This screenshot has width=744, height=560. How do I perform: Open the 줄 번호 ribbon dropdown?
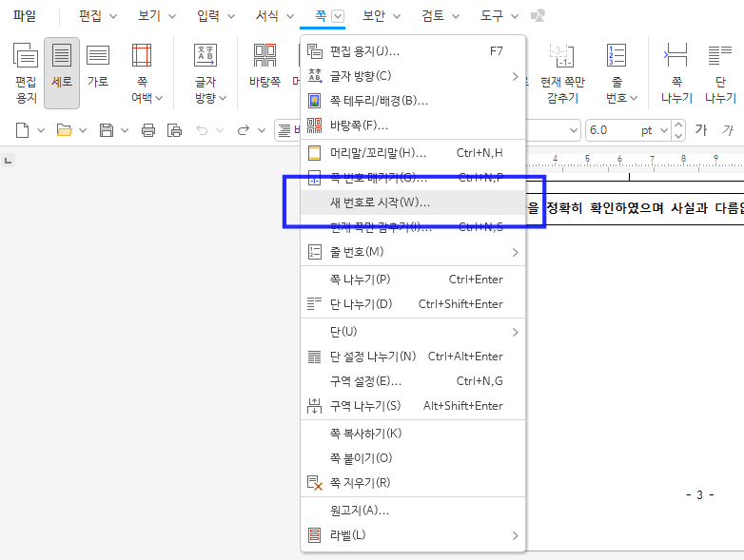pyautogui.click(x=620, y=73)
